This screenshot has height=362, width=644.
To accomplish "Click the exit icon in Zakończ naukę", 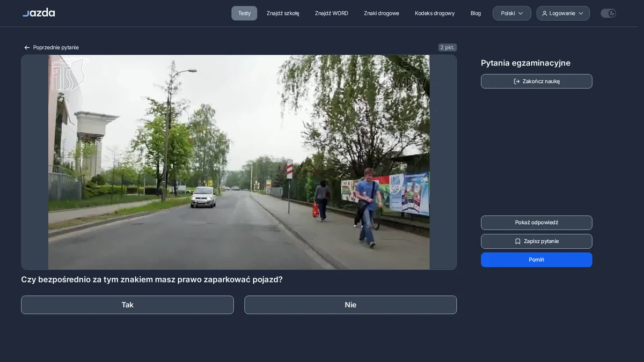I will (x=517, y=82).
